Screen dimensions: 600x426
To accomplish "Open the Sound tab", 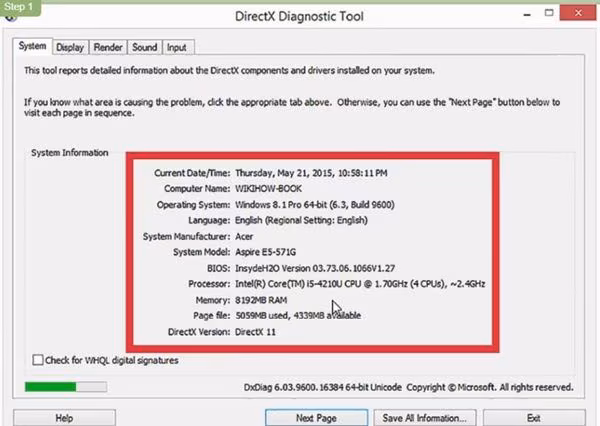I will (x=145, y=47).
